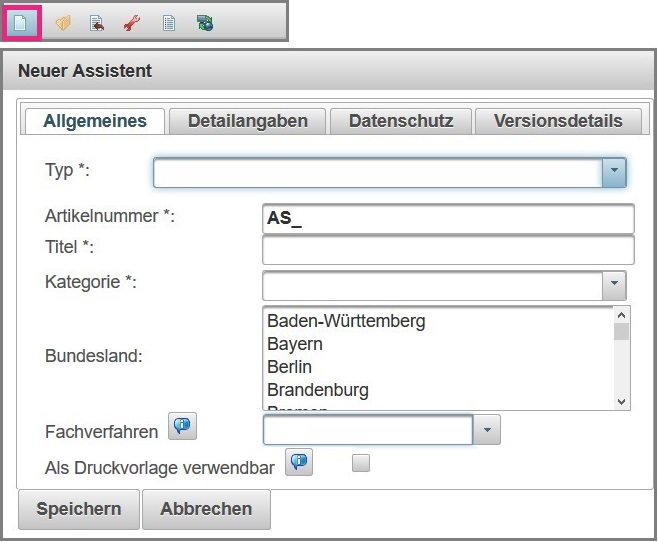Click the document import icon with arrow
The width and height of the screenshot is (658, 542).
97,23
